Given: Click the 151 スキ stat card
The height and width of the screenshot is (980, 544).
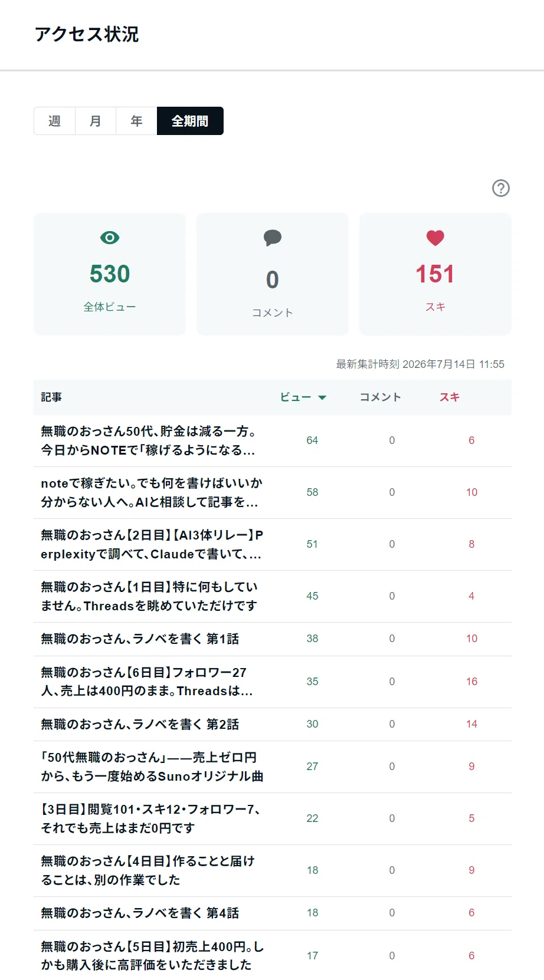Looking at the screenshot, I should click(435, 274).
